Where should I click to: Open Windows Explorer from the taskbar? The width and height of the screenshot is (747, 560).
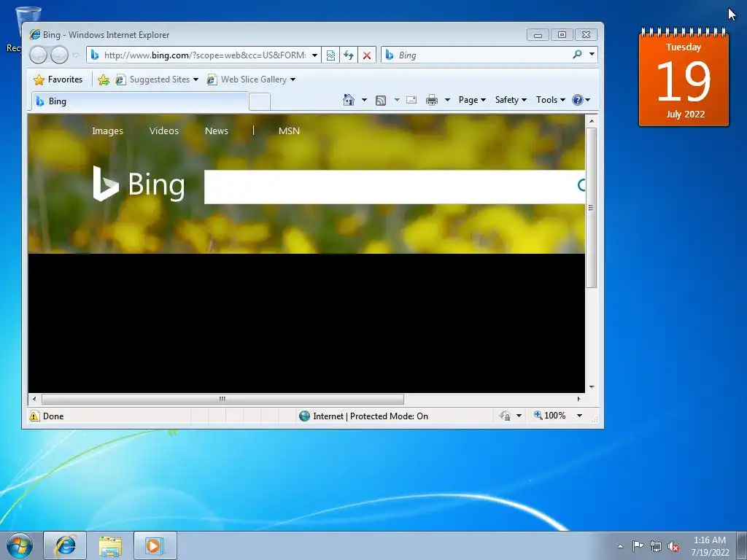click(x=110, y=546)
